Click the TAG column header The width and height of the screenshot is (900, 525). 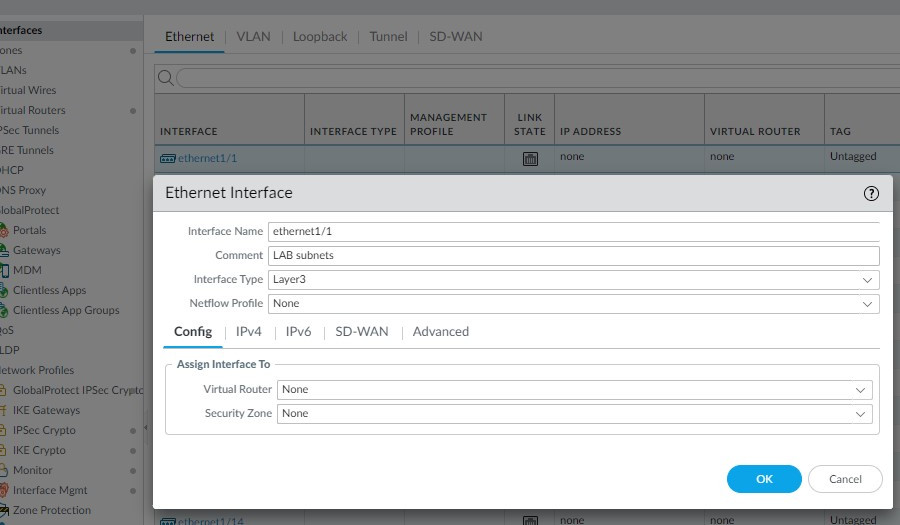862,119
